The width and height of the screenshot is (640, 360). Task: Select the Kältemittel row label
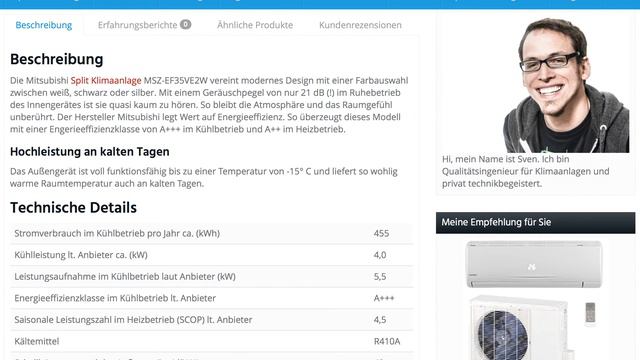coord(37,342)
